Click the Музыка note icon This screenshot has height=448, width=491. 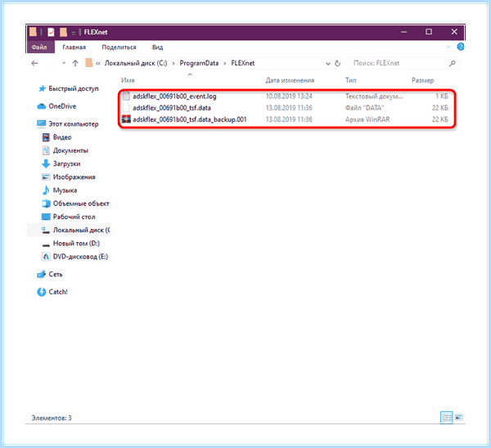pos(46,190)
